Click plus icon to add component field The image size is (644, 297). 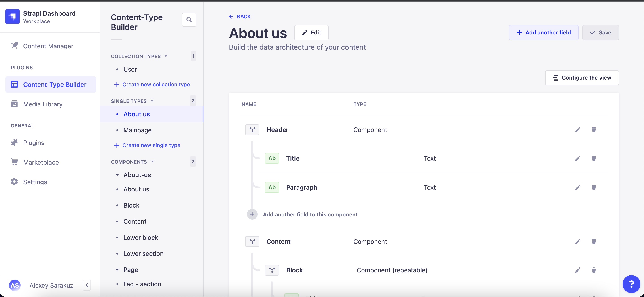(x=252, y=214)
